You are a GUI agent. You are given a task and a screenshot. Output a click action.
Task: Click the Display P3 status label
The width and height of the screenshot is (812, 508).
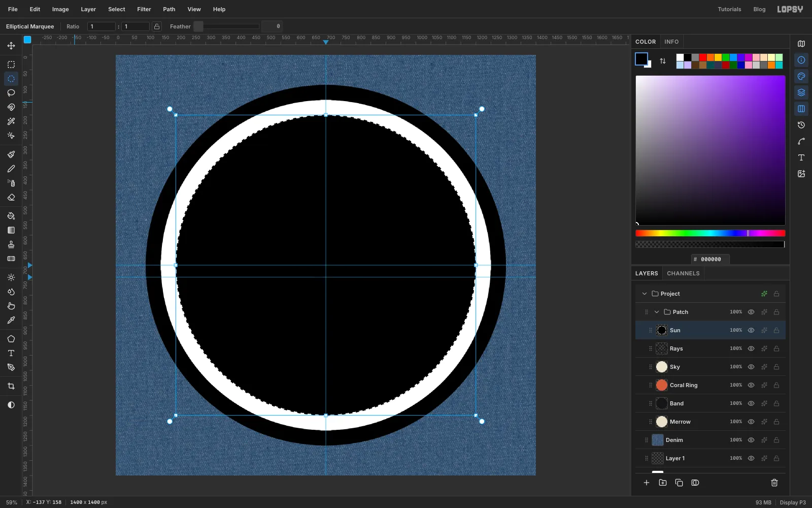[x=793, y=502]
